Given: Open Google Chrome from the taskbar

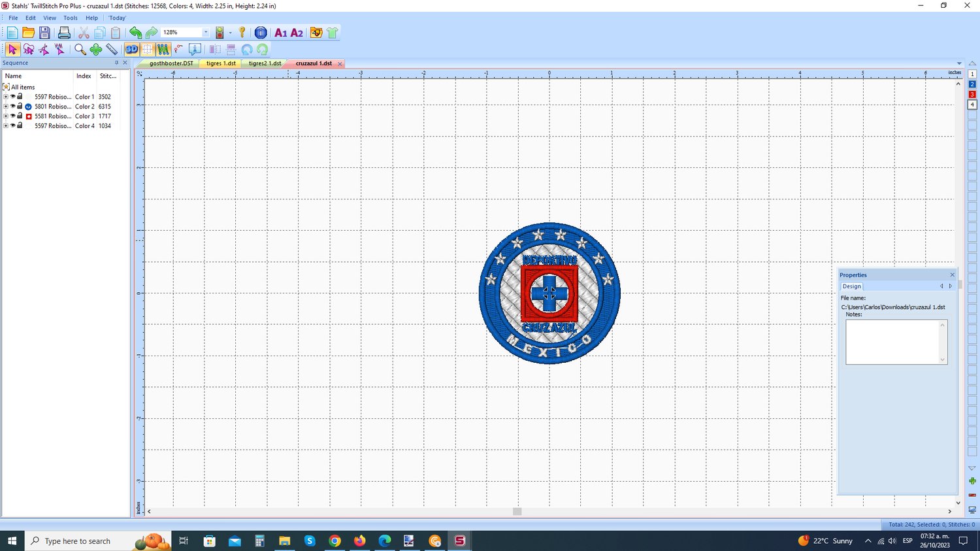Looking at the screenshot, I should click(335, 541).
